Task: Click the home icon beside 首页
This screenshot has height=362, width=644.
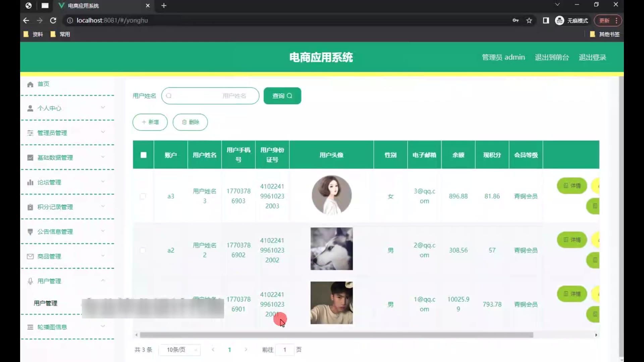Action: tap(30, 84)
